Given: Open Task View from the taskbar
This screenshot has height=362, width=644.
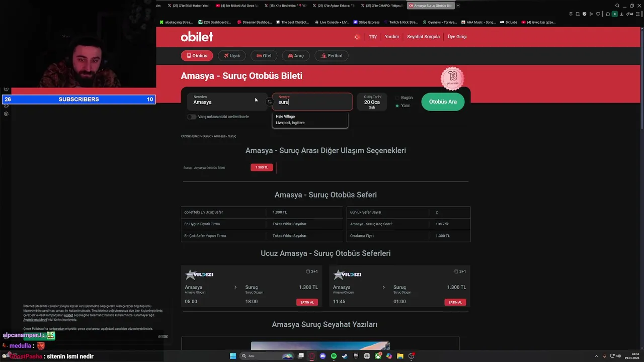Looking at the screenshot, I should pyautogui.click(x=301, y=356).
